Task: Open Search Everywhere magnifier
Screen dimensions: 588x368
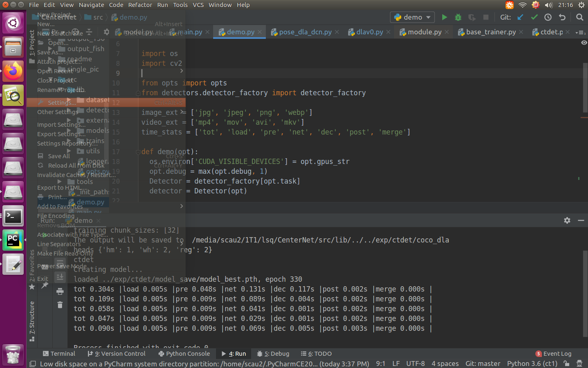Action: click(580, 17)
